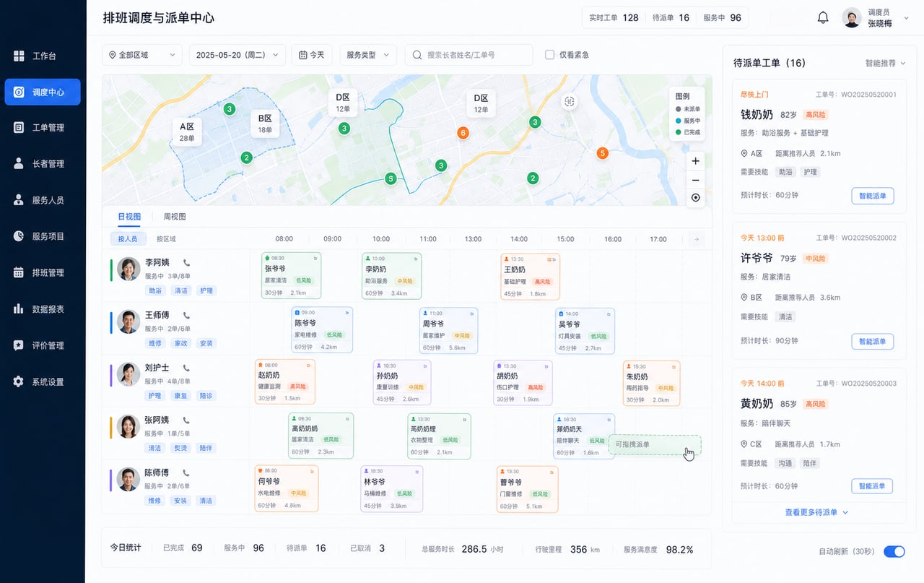
Task: Click 张晓梅 user avatar
Action: [852, 18]
